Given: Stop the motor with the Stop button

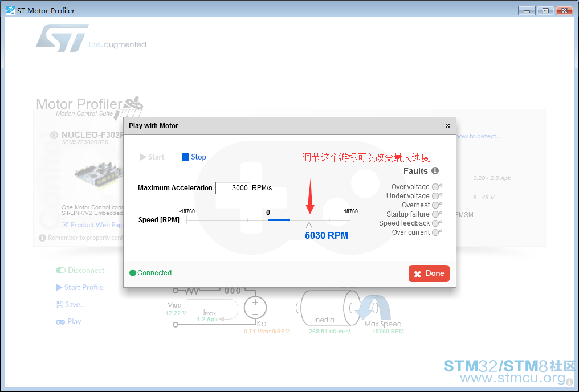Looking at the screenshot, I should 194,157.
